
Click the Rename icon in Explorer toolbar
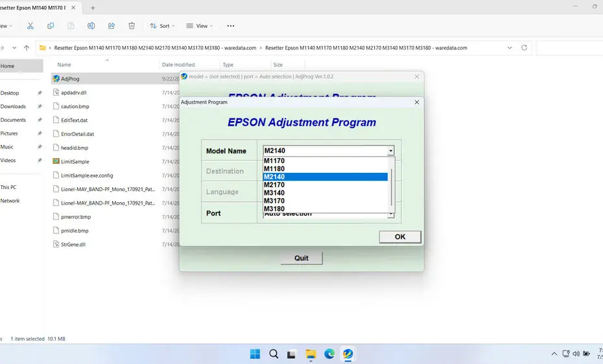[91, 26]
